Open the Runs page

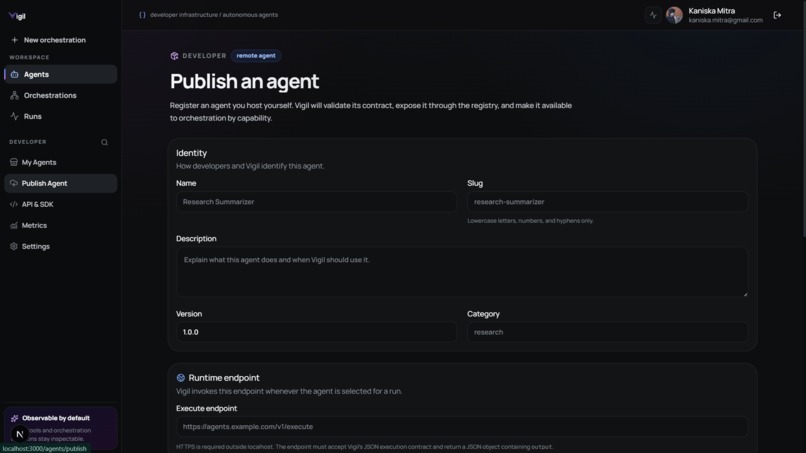pos(61,117)
